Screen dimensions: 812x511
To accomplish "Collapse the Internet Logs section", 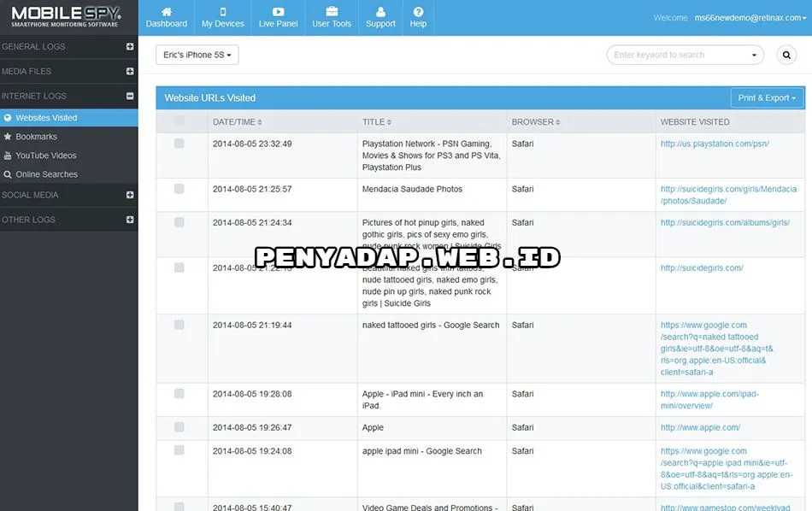I will coord(130,96).
